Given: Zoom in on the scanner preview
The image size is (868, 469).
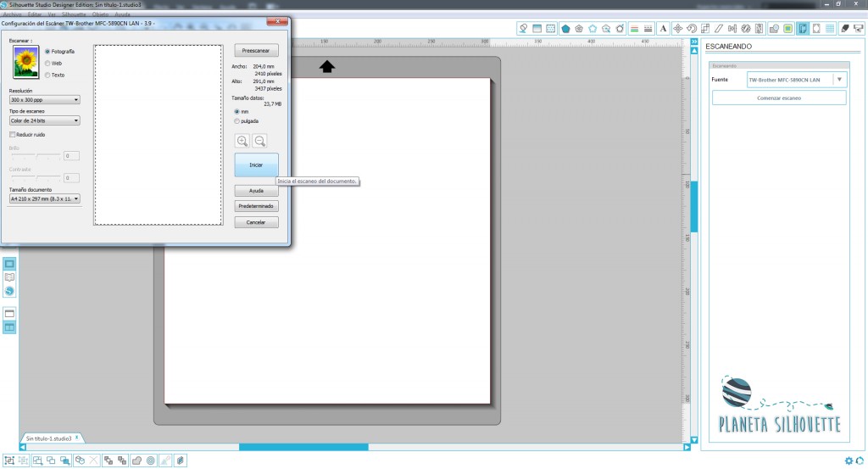Looking at the screenshot, I should point(242,141).
